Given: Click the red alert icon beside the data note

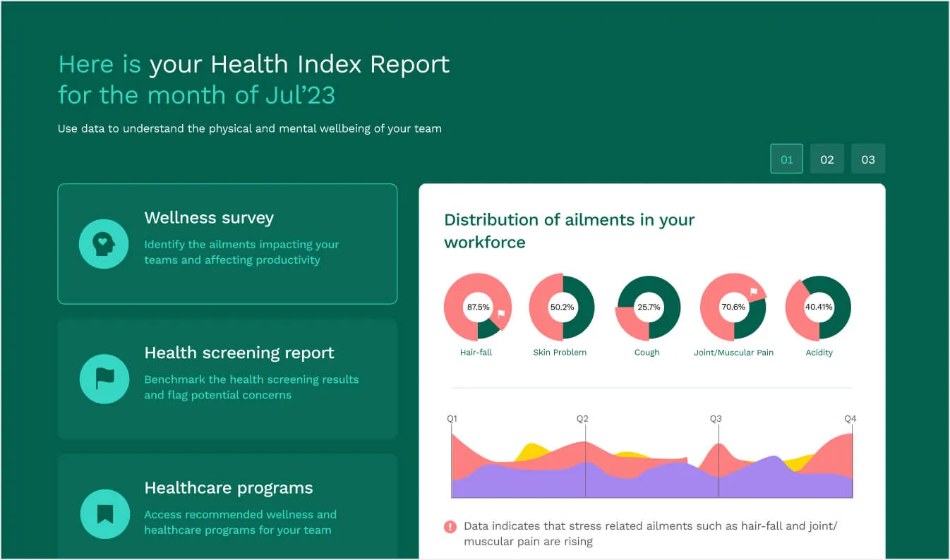Looking at the screenshot, I should click(x=450, y=527).
